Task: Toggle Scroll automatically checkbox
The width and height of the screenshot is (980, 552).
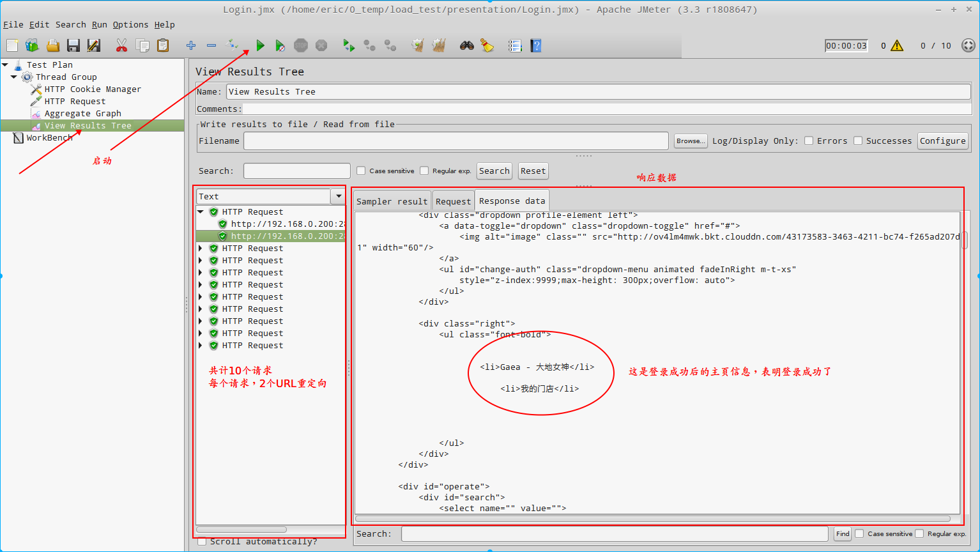Action: tap(202, 542)
